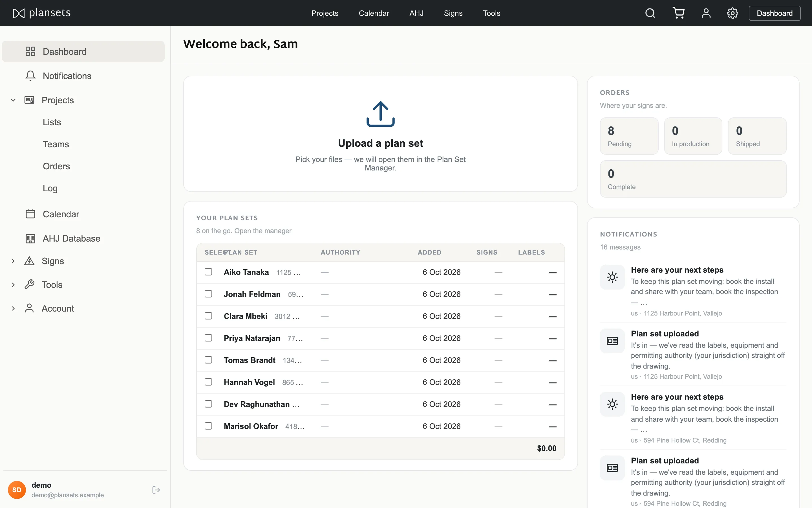The image size is (812, 508).
Task: Click the SD avatar badge
Action: coord(17,490)
